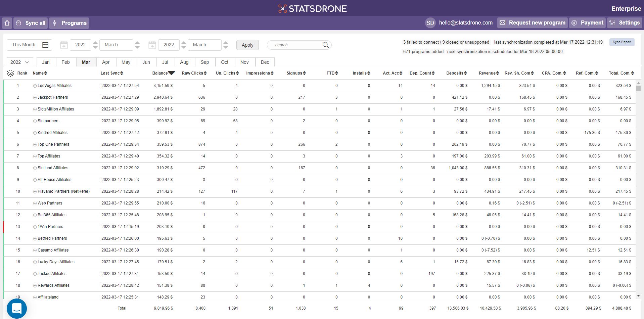Click the table scrollbar down arrow
This screenshot has width=644, height=319.
point(638,296)
